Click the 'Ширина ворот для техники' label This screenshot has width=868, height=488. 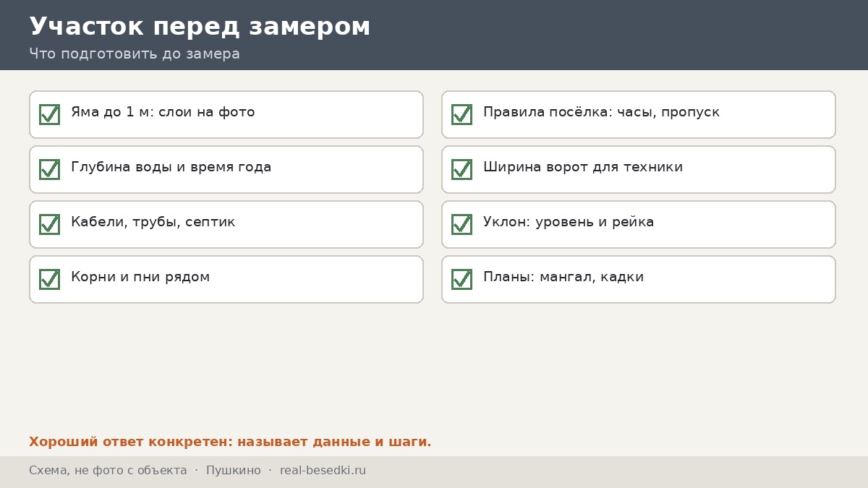coord(583,167)
